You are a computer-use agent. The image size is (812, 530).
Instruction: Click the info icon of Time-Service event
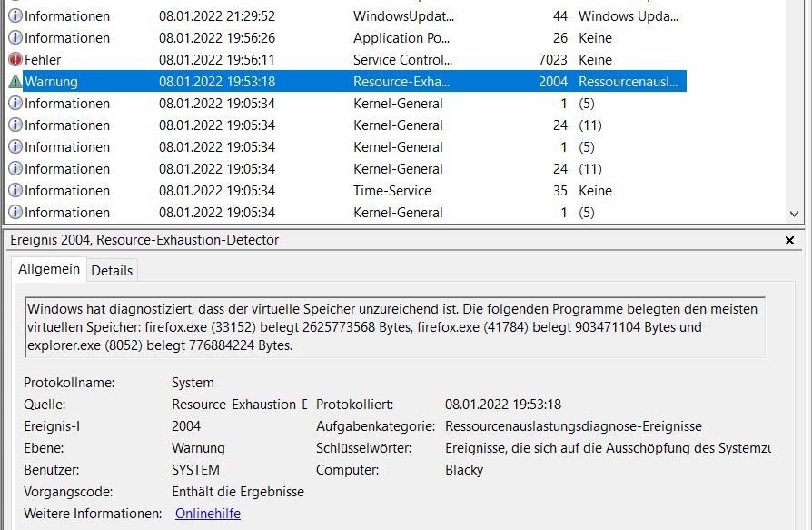[15, 191]
